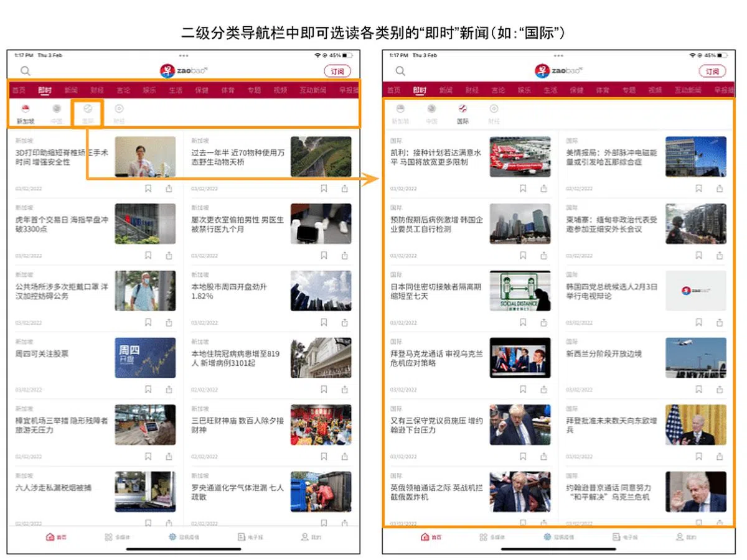Share the 美情报局 Havana syndrome article
This screenshot has height=560, width=747.
[720, 188]
